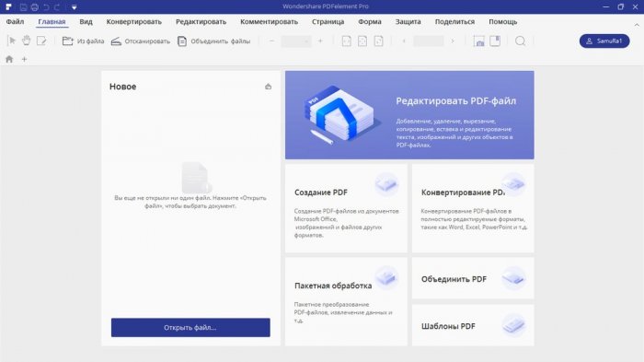Click the middle page-fit icon in toolbar
644x362 pixels.
362,41
